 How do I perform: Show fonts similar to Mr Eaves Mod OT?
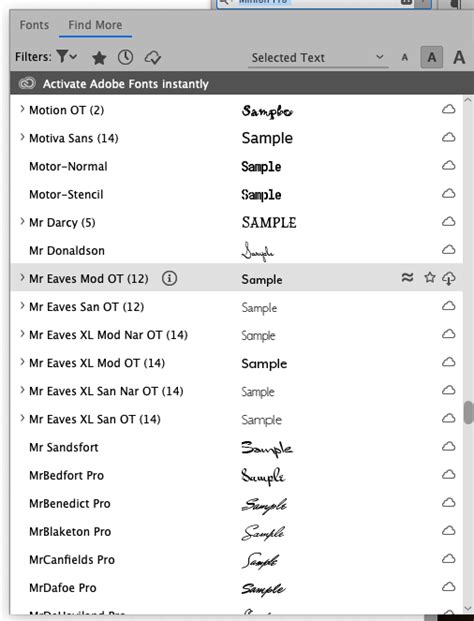(x=407, y=277)
